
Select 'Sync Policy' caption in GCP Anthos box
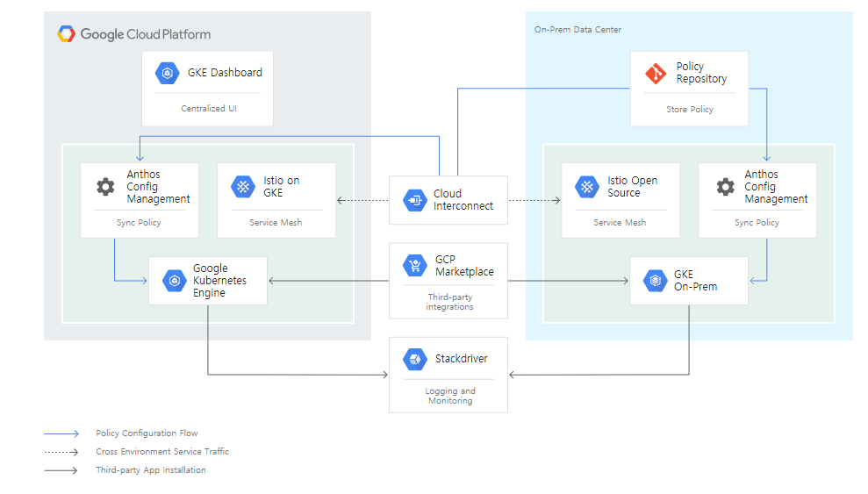point(139,222)
